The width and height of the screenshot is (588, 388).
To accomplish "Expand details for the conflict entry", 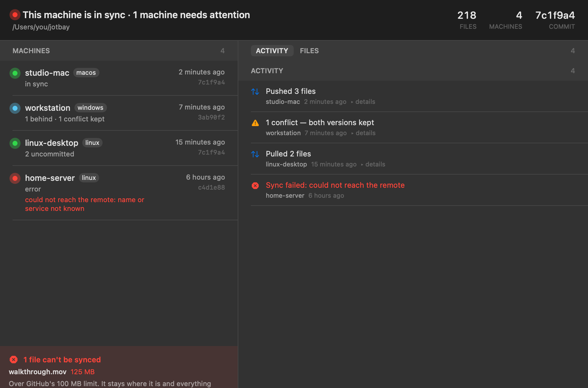I will (363, 133).
